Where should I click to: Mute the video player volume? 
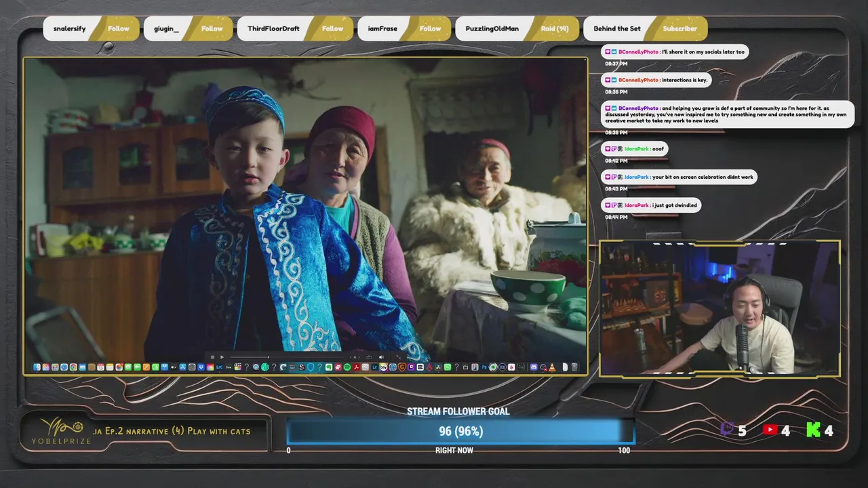tap(381, 357)
